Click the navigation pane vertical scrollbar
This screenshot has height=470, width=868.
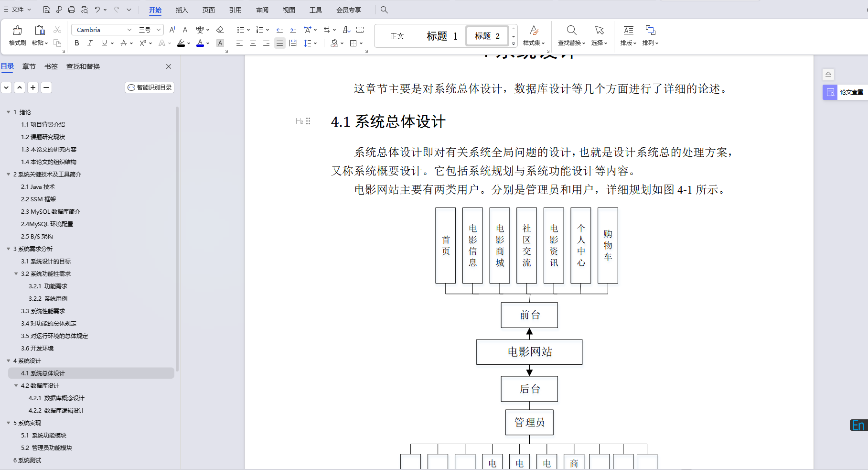[177, 239]
